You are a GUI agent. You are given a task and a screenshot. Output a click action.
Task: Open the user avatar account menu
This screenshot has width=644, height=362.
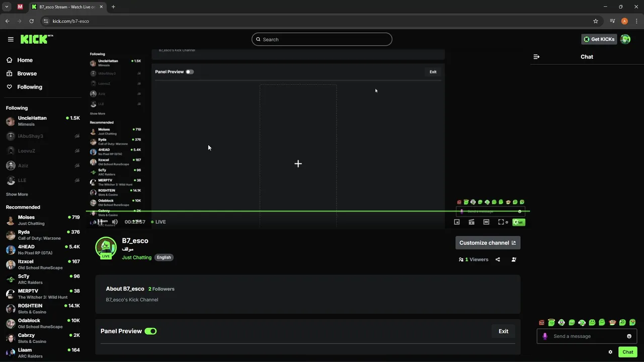click(x=625, y=39)
